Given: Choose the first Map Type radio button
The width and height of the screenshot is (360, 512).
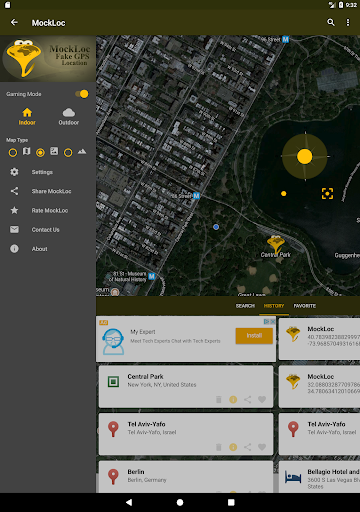Looking at the screenshot, I should tap(13, 153).
